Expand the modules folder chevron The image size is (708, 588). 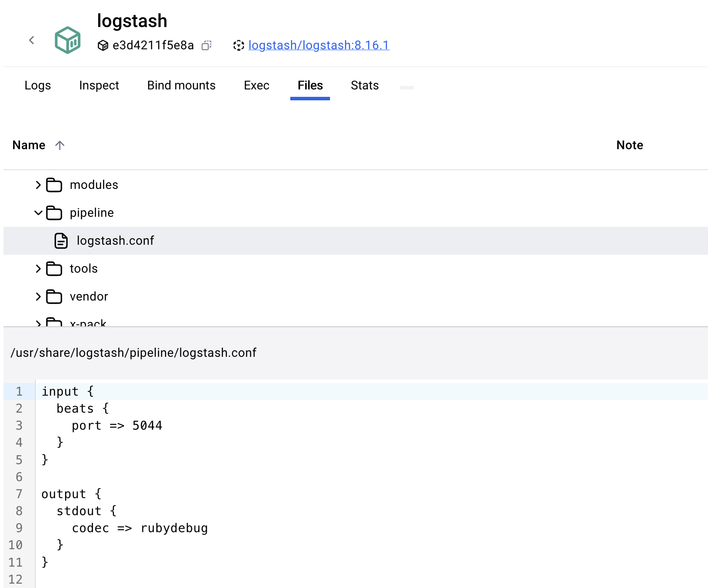pyautogui.click(x=38, y=185)
